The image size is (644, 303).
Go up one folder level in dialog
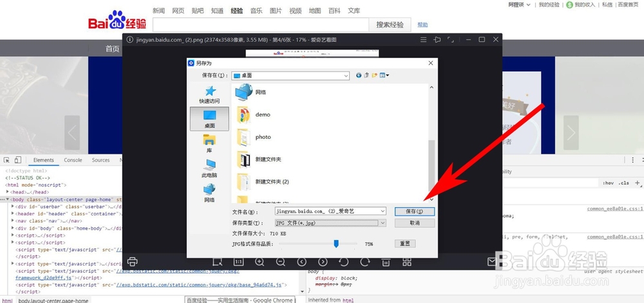pyautogui.click(x=366, y=75)
